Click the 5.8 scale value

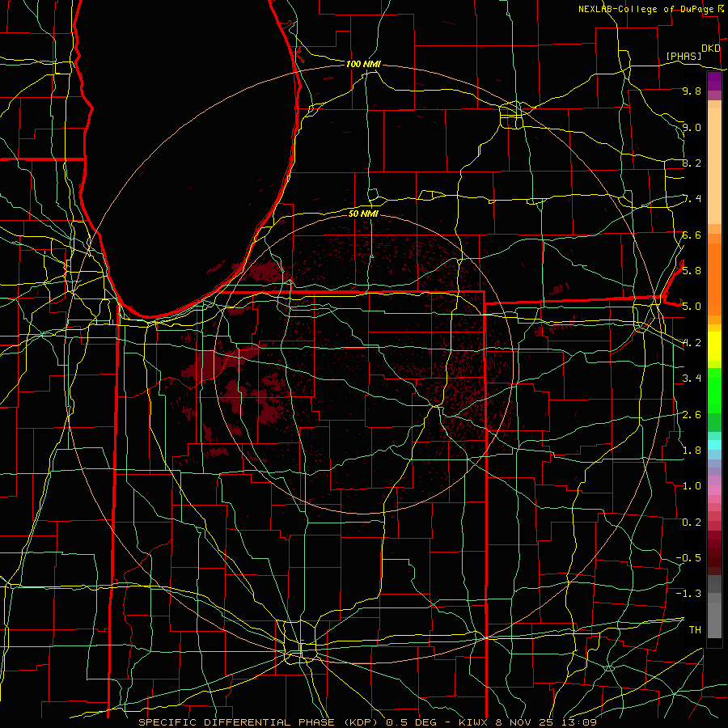tap(692, 271)
